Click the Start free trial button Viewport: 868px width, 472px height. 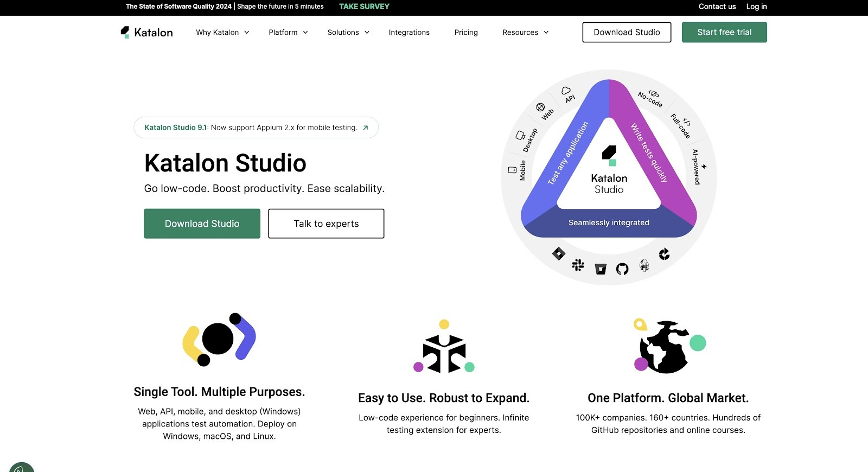(x=724, y=32)
